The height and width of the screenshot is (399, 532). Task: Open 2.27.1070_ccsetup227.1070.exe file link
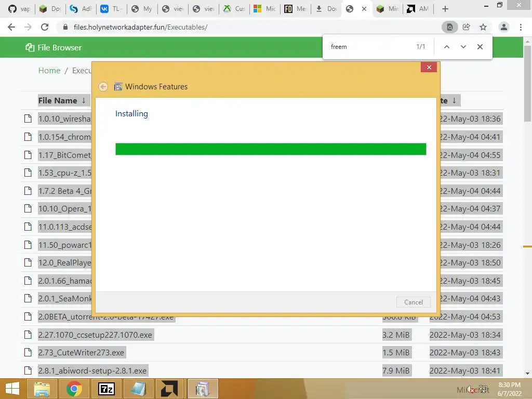coord(95,335)
